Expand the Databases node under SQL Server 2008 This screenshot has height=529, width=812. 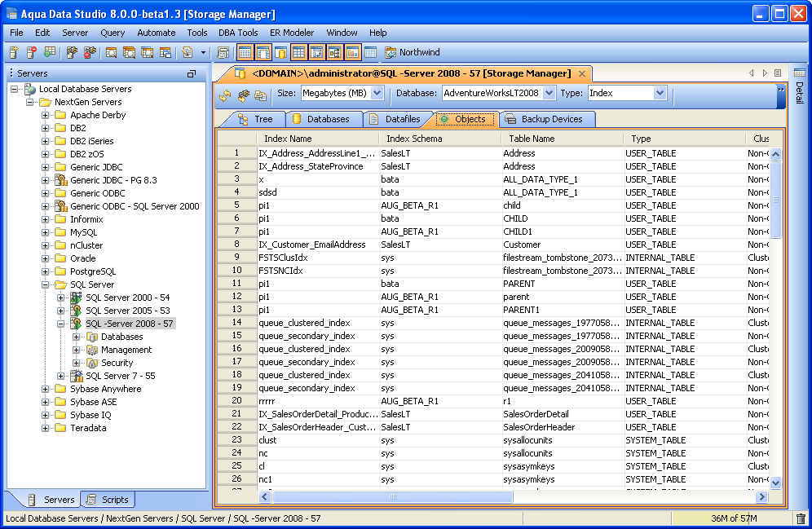click(77, 337)
